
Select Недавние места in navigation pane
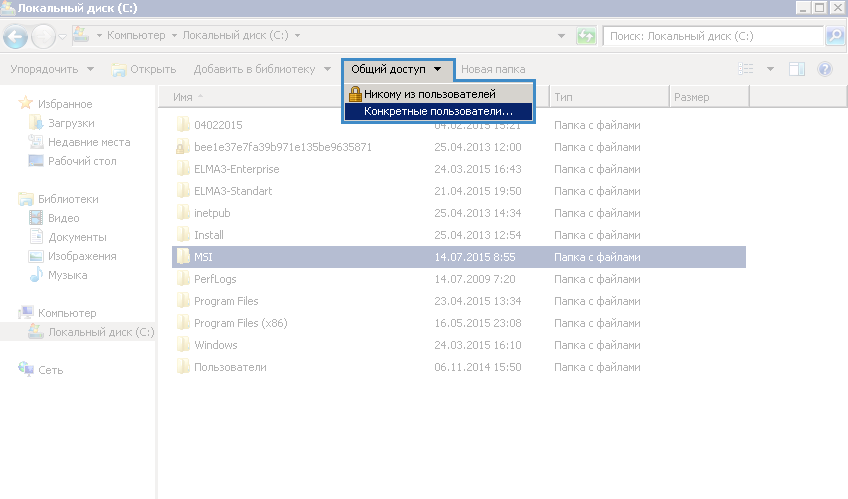[x=89, y=142]
